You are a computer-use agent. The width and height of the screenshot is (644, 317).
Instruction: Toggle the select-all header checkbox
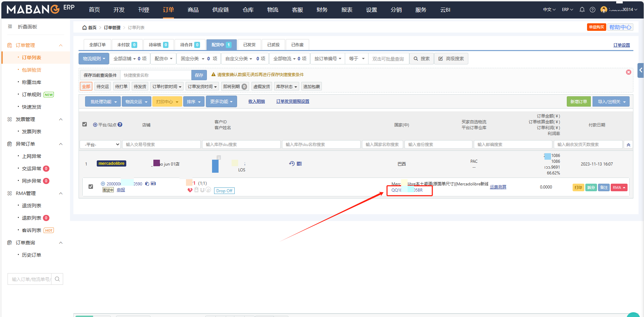(x=85, y=124)
